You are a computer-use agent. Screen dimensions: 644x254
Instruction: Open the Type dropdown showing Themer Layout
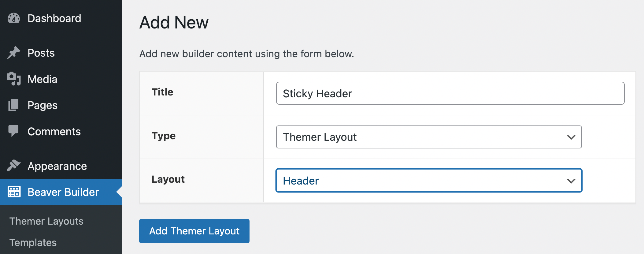[x=429, y=137]
